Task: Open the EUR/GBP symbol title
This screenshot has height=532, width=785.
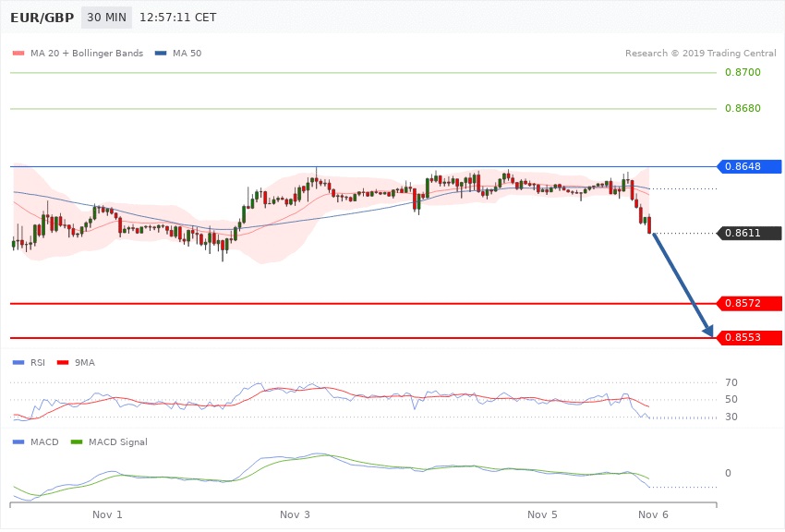Action: tap(42, 18)
